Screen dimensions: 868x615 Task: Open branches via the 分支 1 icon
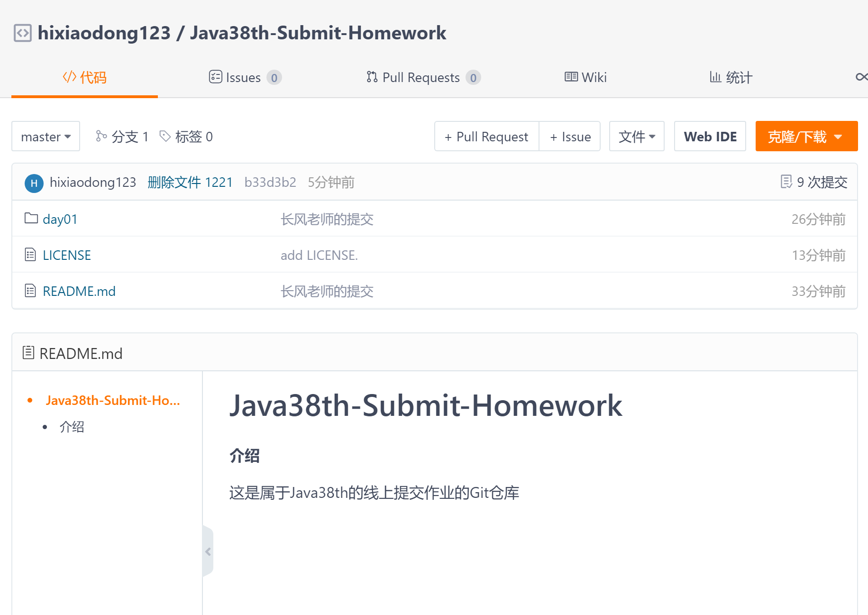click(101, 136)
